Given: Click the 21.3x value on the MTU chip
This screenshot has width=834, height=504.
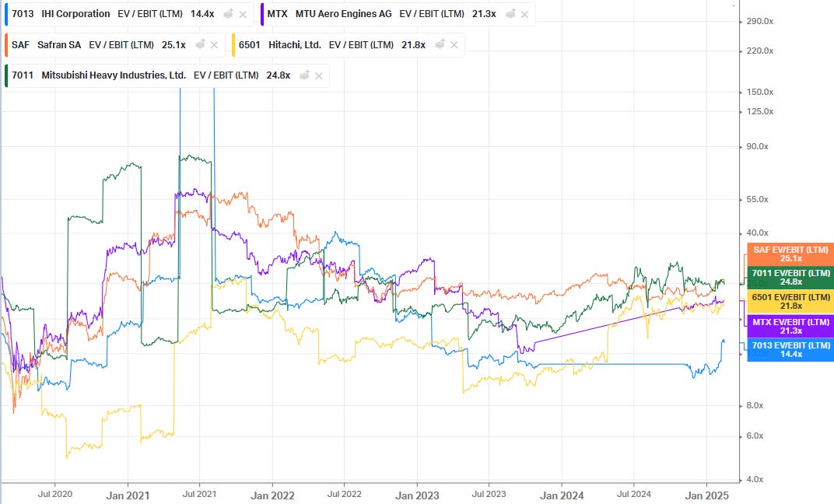Looking at the screenshot, I should coord(484,14).
